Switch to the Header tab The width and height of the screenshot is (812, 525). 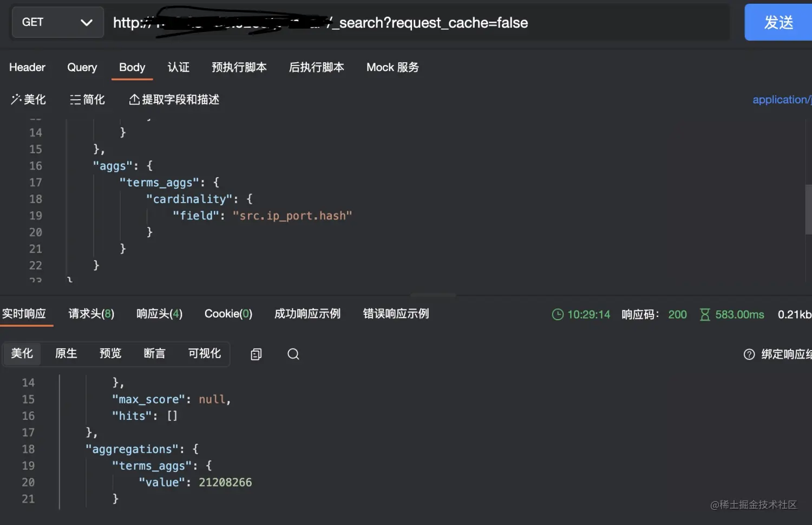pos(27,67)
